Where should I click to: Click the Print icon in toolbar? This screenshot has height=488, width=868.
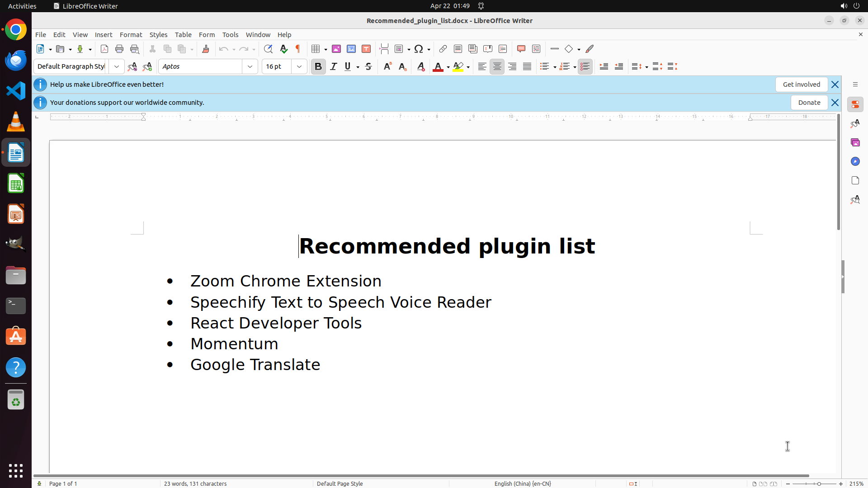tap(119, 49)
